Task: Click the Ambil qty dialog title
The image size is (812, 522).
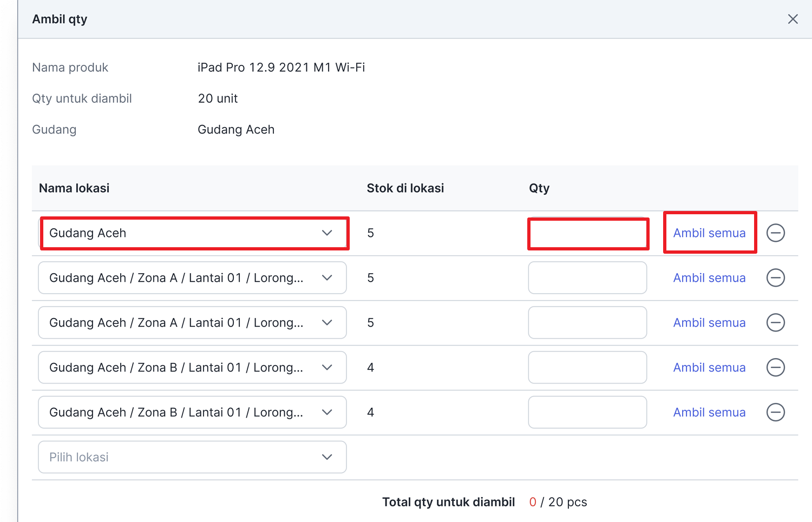Action: pyautogui.click(x=60, y=19)
